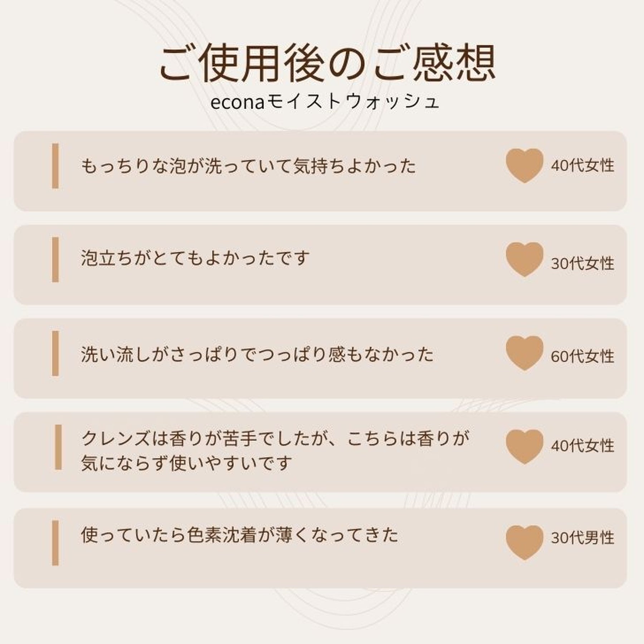The width and height of the screenshot is (644, 644).
Task: Click the accent bar before 使っていたら色素沈着
Action: click(55, 543)
